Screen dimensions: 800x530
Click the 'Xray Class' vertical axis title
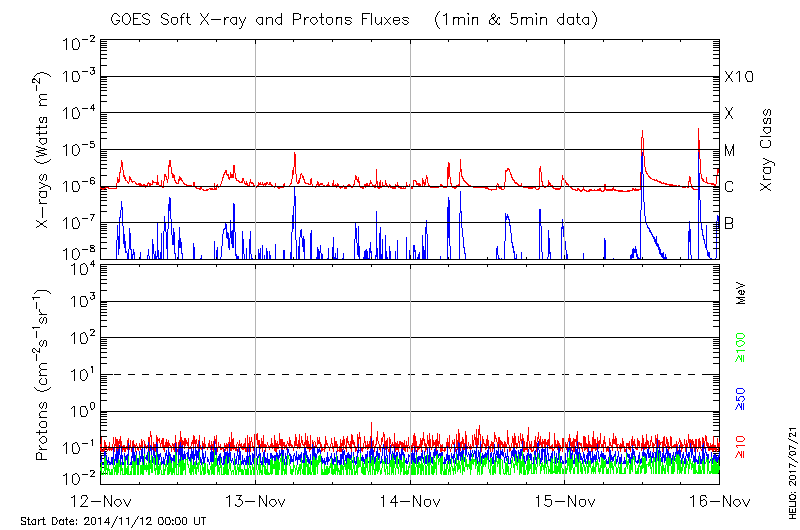tap(767, 150)
